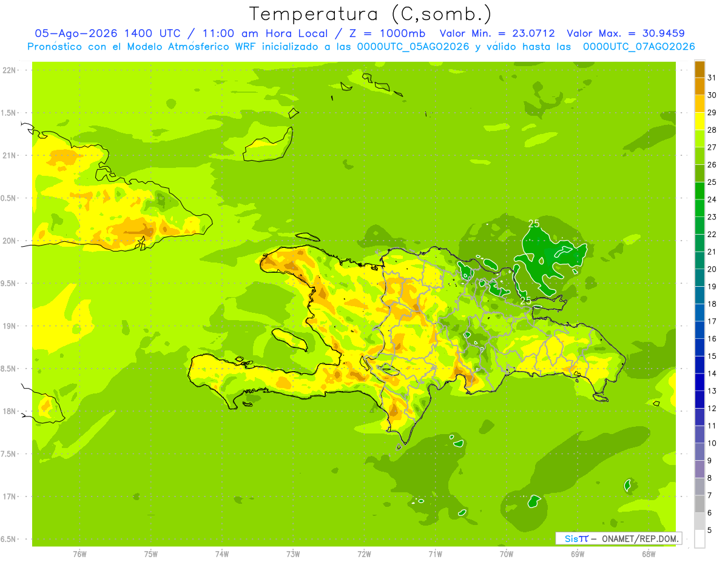Click legend value 31 on color bar
728x562 pixels.
pyautogui.click(x=712, y=77)
